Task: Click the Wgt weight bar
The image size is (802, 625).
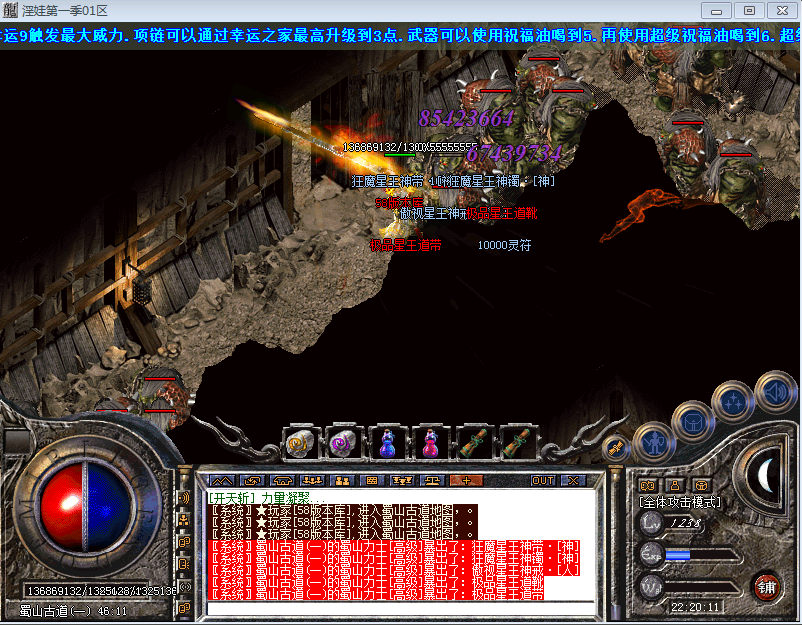Action: [702, 587]
